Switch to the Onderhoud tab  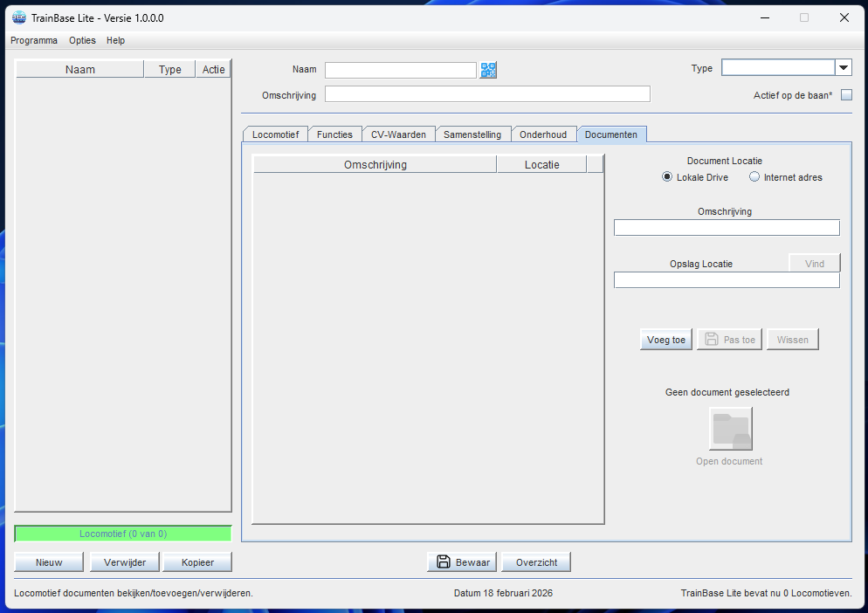[543, 134]
